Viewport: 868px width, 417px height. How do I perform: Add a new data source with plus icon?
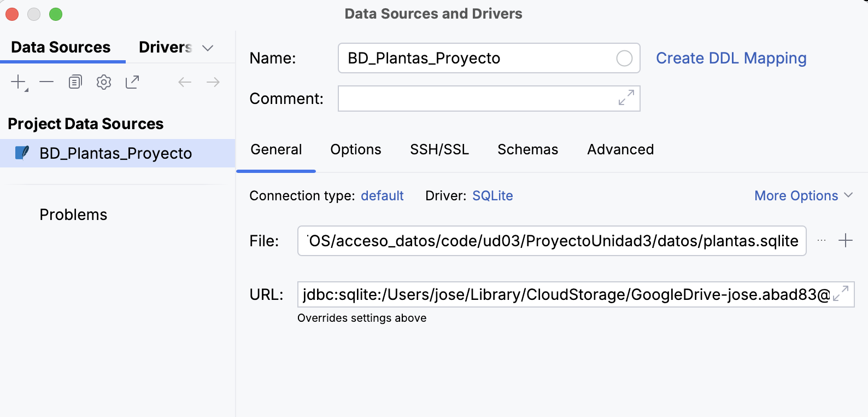(19, 83)
